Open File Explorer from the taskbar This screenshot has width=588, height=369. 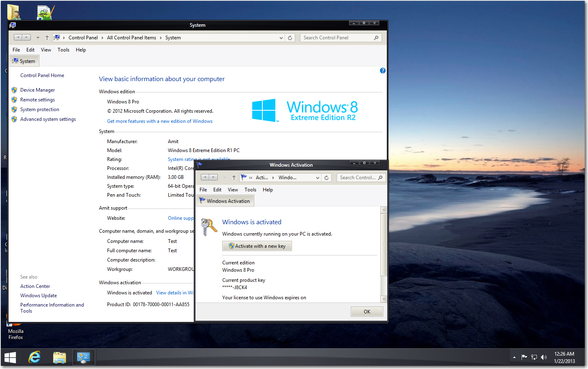tap(59, 357)
